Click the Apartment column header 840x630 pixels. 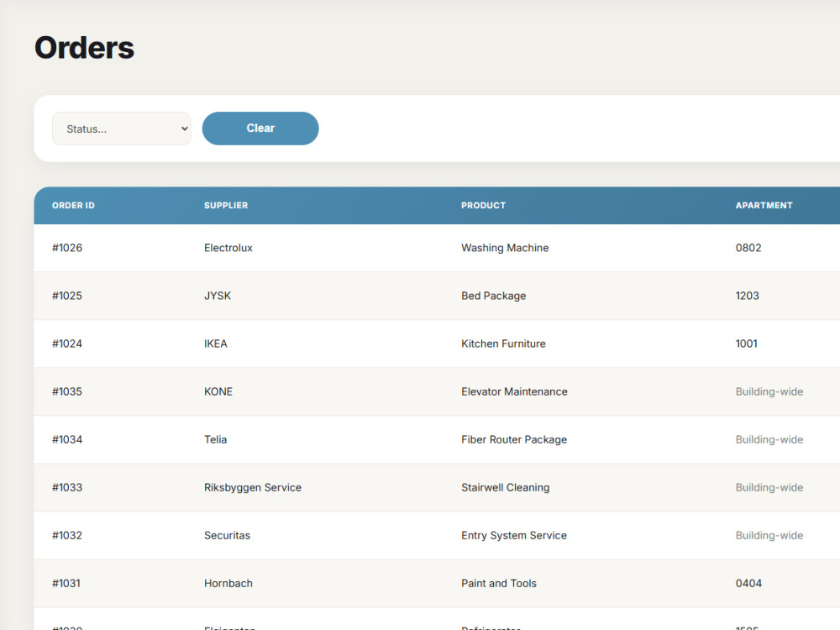pos(764,205)
